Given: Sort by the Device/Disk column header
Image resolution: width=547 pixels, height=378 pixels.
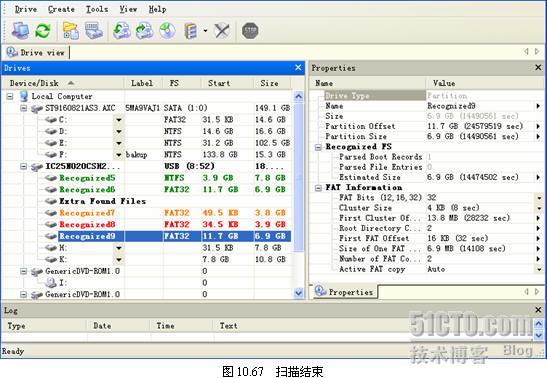Looking at the screenshot, I should [63, 83].
